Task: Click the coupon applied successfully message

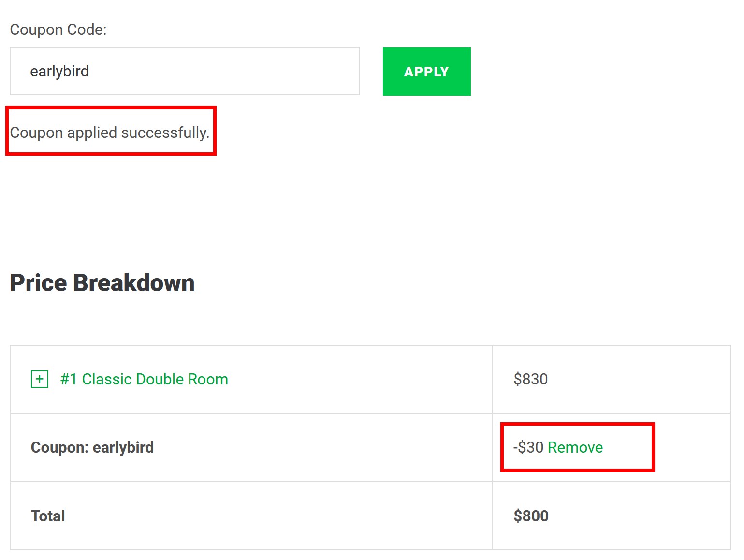Action: tap(110, 132)
